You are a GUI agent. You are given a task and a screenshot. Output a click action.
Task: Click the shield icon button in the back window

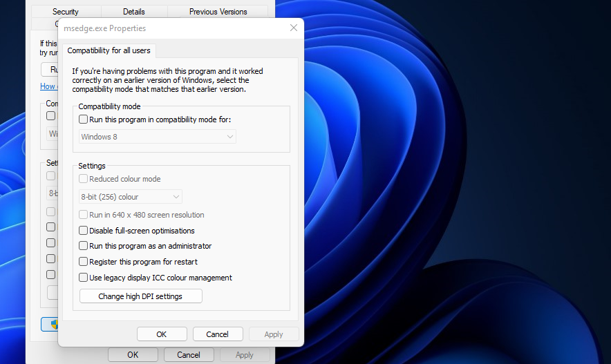coord(50,325)
